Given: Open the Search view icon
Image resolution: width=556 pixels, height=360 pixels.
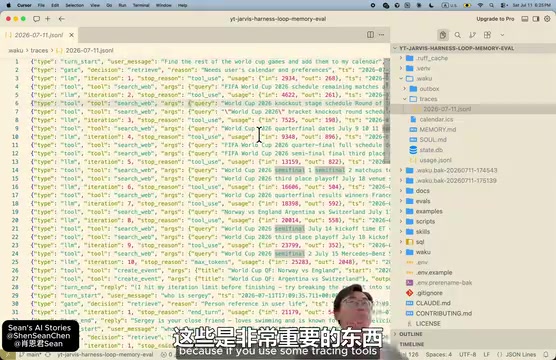Looking at the screenshot, I should click(x=457, y=35).
